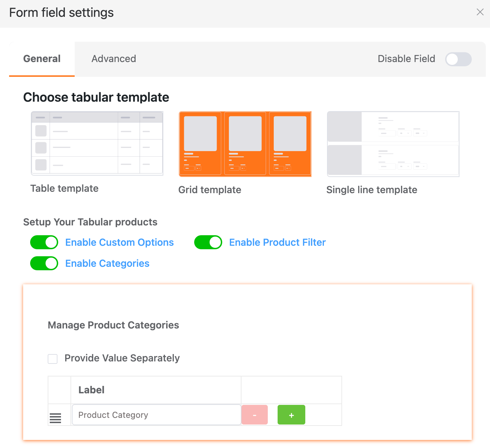Toggle the Disable Field switch
The height and width of the screenshot is (448, 490).
click(x=458, y=59)
